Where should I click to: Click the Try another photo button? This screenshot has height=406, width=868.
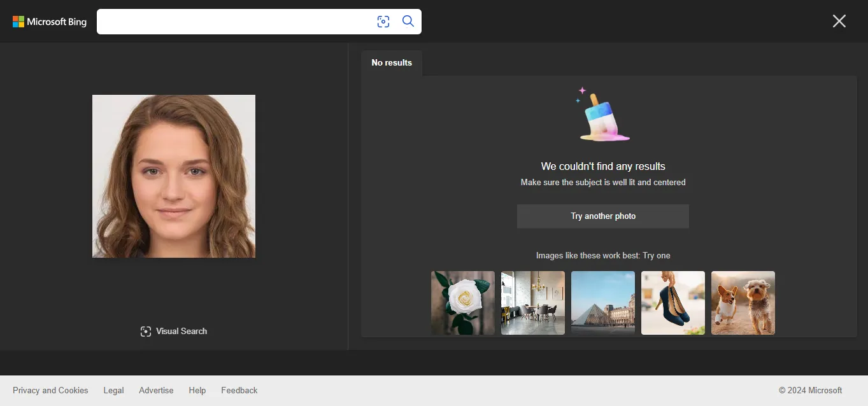602,216
